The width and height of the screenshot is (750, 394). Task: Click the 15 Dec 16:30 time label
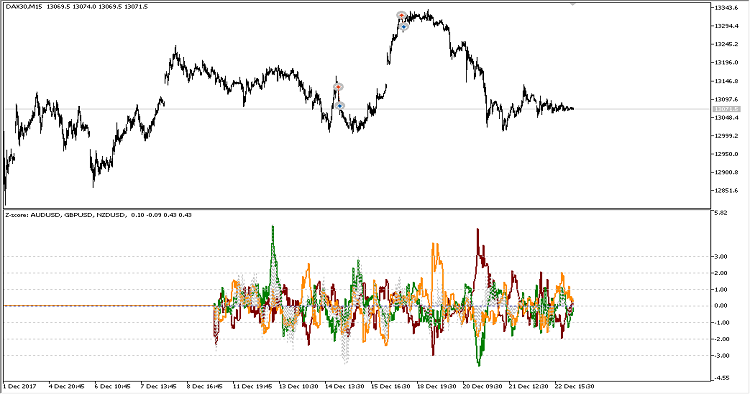tap(390, 386)
